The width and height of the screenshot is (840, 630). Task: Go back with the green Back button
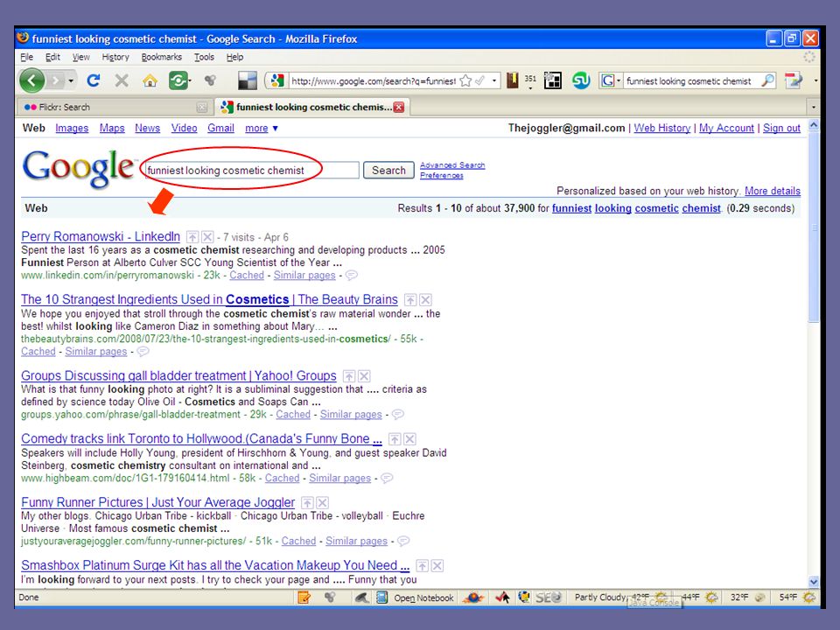(x=32, y=80)
